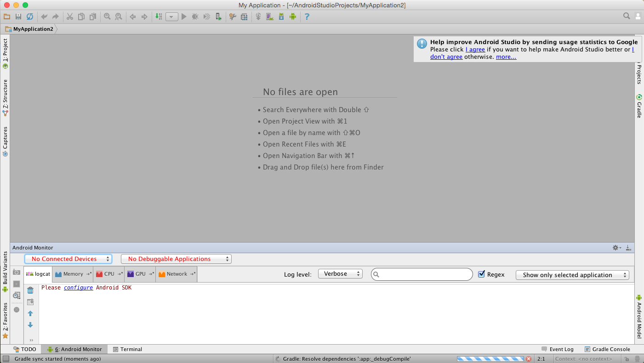The width and height of the screenshot is (644, 363).
Task: Click the Find magnifier toolbar icon
Action: point(107,17)
